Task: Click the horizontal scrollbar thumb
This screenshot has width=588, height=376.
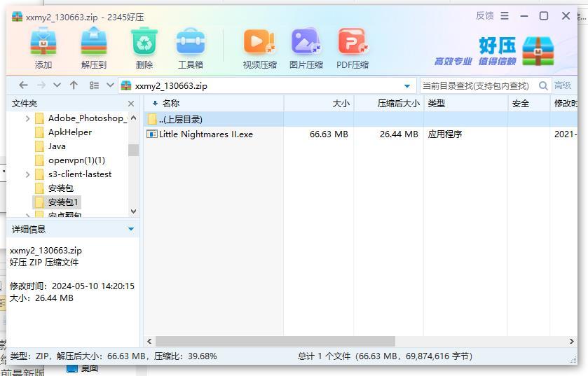Action: point(275,341)
